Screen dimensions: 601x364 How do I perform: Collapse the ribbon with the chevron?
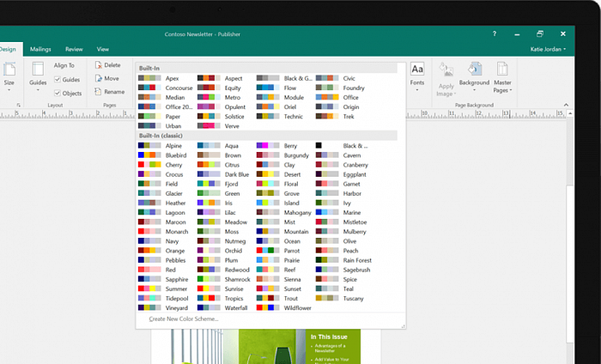pos(568,105)
